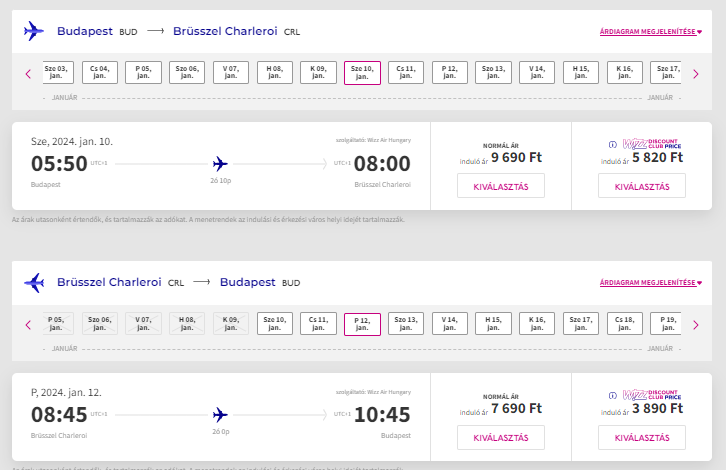The image size is (726, 470).
Task: Show earlier outbound dates with left arrow
Action: [x=28, y=74]
